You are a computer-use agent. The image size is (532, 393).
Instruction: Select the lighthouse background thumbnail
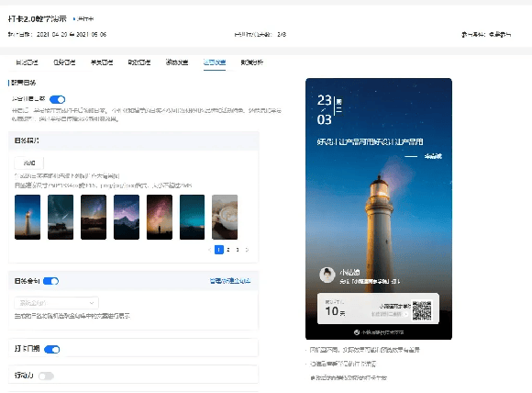(x=28, y=217)
